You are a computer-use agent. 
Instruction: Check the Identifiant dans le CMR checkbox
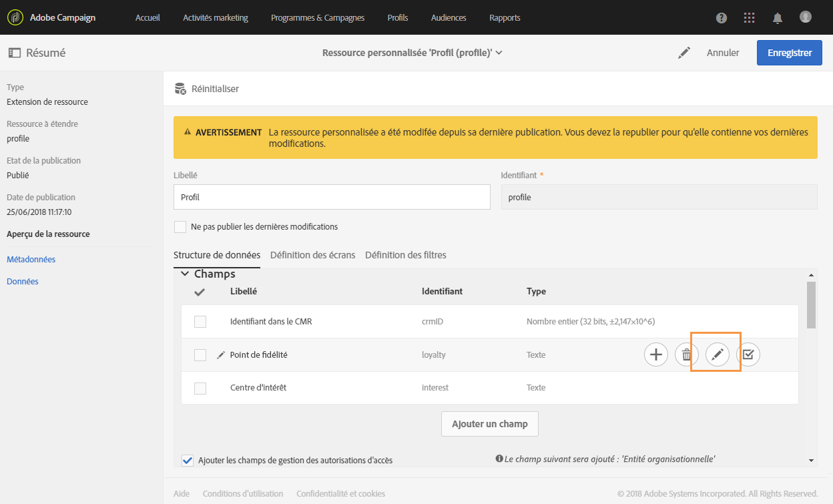pyautogui.click(x=200, y=322)
